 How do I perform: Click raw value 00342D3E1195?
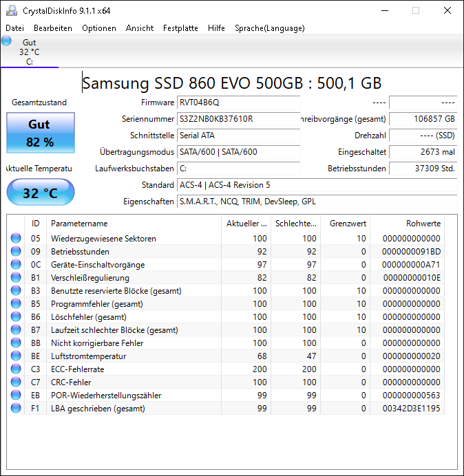411,409
